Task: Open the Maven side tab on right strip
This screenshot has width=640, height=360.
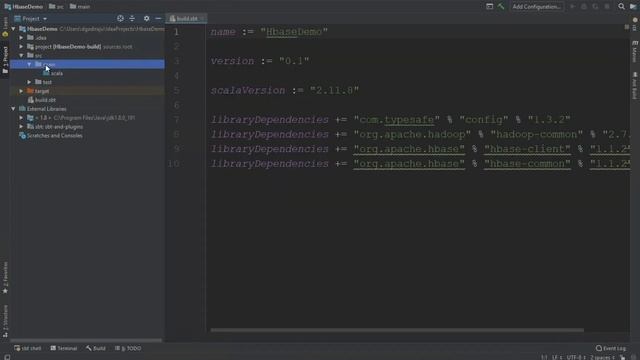Action: pos(635,51)
